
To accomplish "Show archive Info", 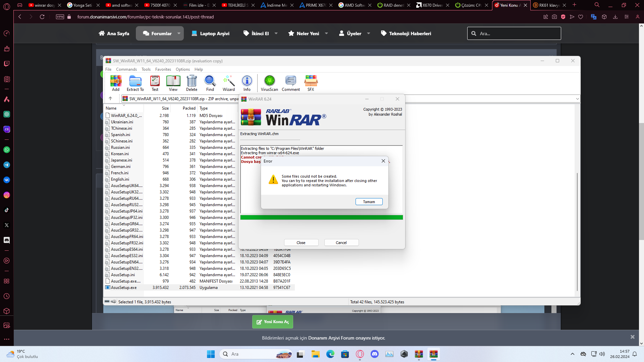I will 247,83.
